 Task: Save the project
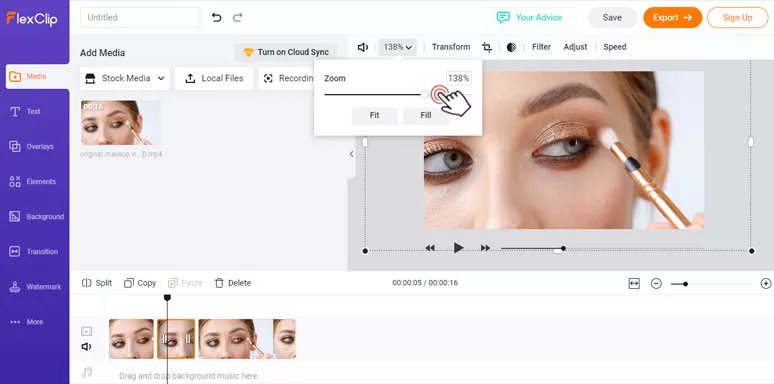pyautogui.click(x=612, y=17)
